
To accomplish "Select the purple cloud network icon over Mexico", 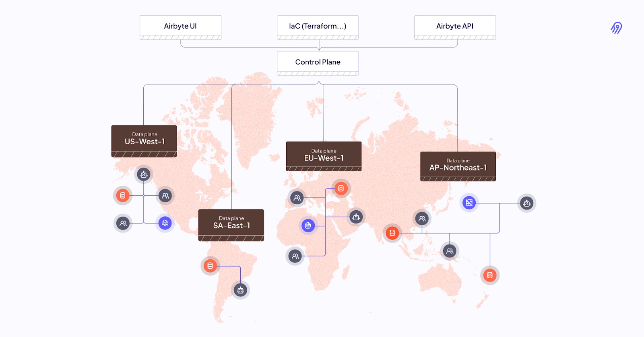I will point(165,223).
